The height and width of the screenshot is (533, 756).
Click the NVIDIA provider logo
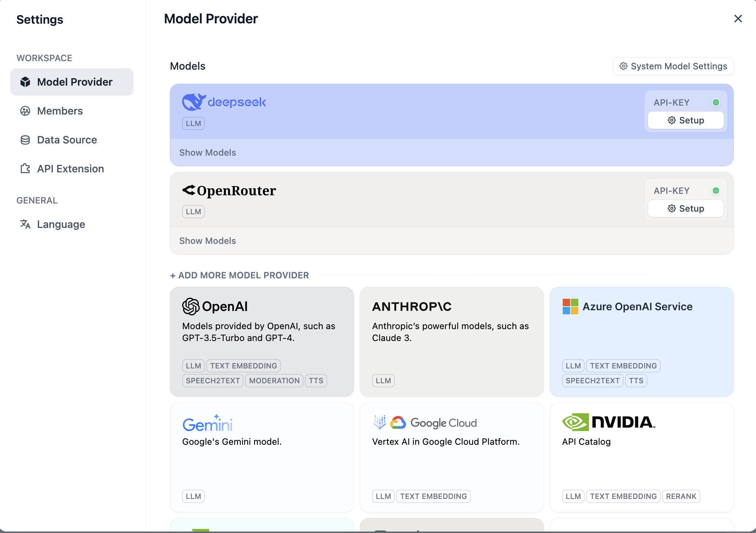pyautogui.click(x=609, y=422)
